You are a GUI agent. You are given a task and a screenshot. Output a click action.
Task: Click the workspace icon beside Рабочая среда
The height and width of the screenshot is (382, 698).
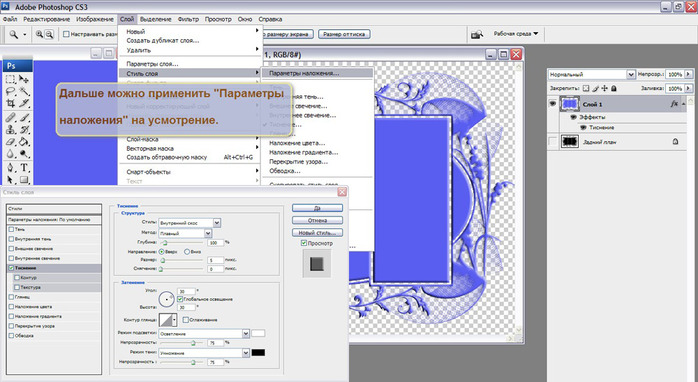point(477,34)
